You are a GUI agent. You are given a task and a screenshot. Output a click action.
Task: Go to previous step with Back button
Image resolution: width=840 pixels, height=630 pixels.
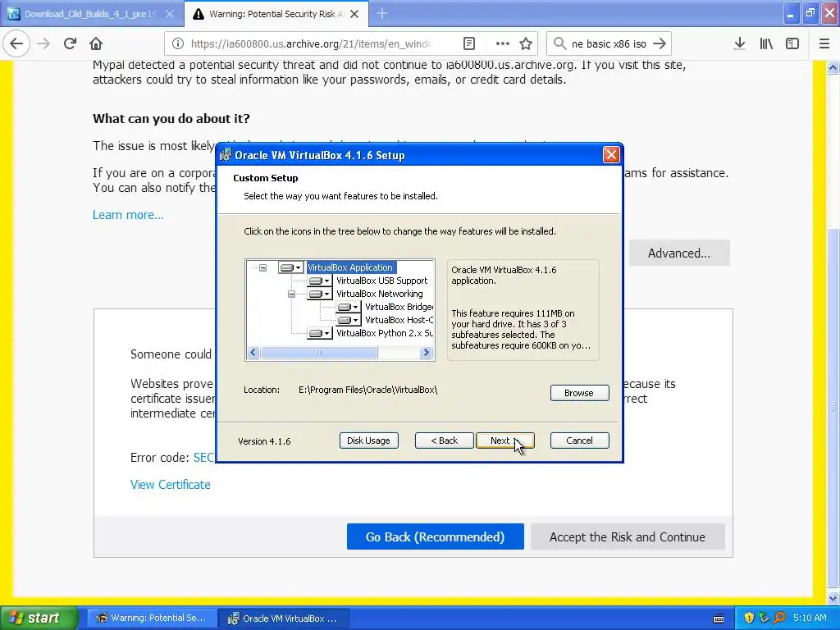tap(444, 441)
